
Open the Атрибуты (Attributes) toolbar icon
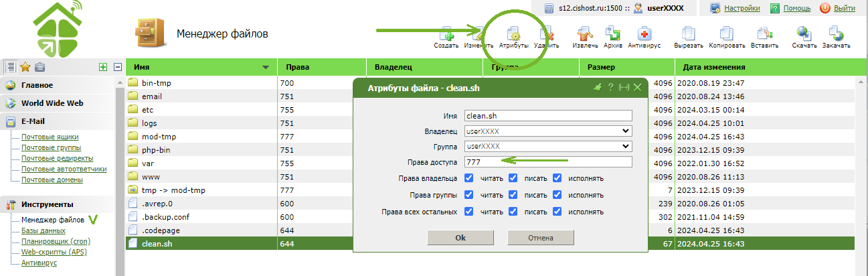click(x=513, y=34)
